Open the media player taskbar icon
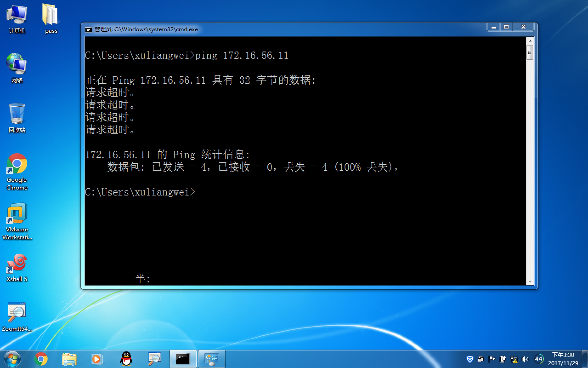 [97, 359]
